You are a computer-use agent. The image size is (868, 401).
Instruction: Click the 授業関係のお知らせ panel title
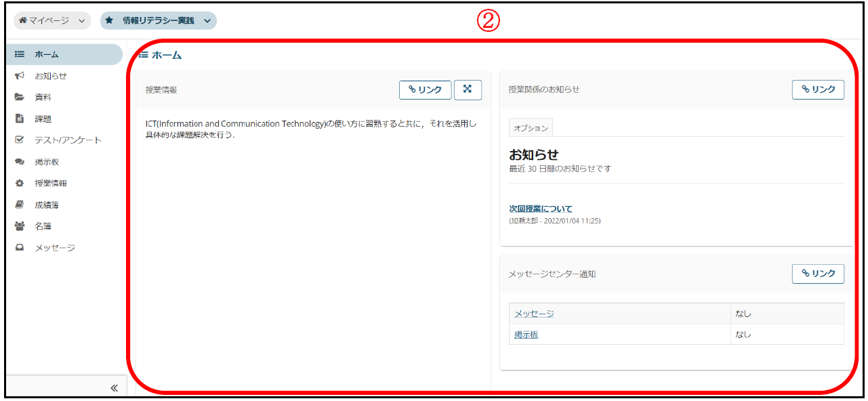coord(544,89)
